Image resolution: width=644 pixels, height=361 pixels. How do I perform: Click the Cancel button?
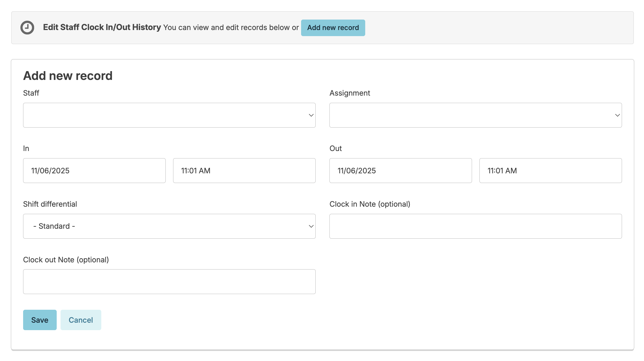coord(81,320)
